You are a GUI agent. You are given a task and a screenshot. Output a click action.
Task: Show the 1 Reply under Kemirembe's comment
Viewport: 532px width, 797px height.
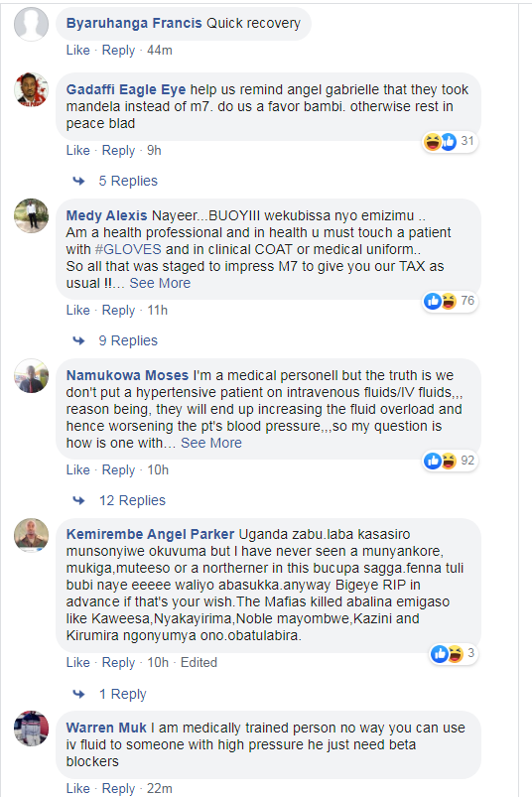(x=122, y=694)
